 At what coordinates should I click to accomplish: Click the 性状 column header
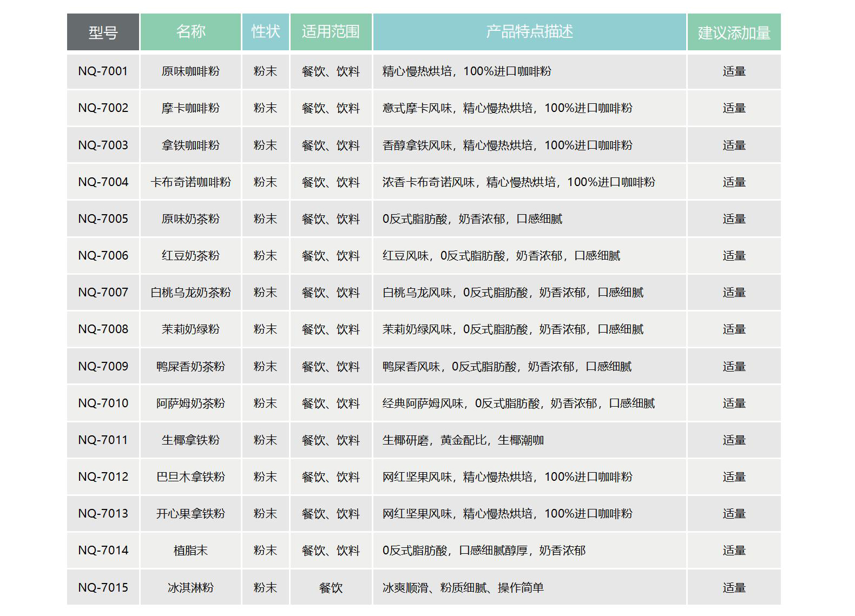tap(266, 32)
